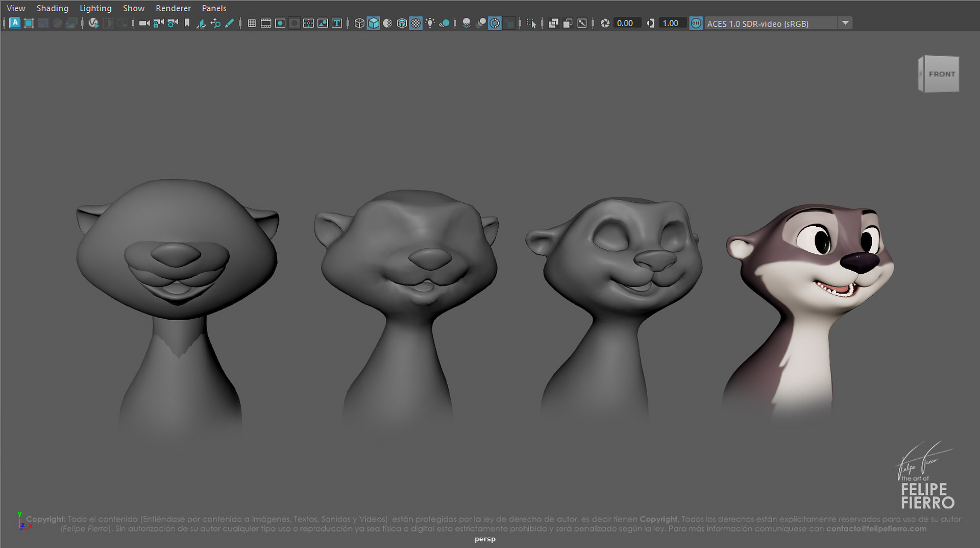Viewport: 980px width, 548px height.
Task: Toggle Wireframe on Shaded mode
Action: [402, 23]
